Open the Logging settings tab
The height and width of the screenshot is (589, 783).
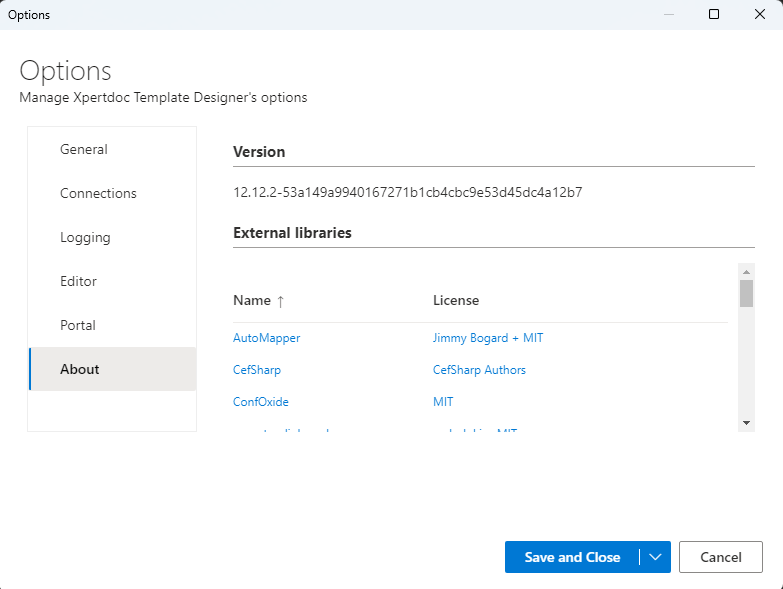tap(112, 237)
